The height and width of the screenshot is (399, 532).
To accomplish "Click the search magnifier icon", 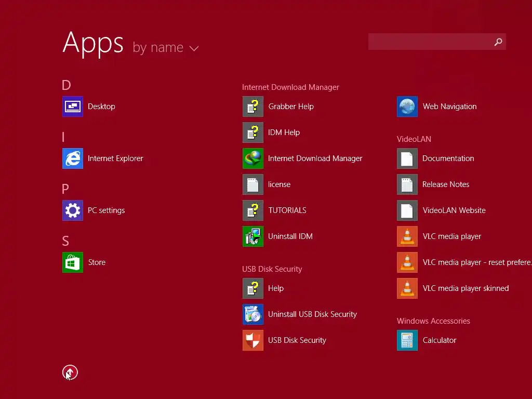I will [x=498, y=42].
